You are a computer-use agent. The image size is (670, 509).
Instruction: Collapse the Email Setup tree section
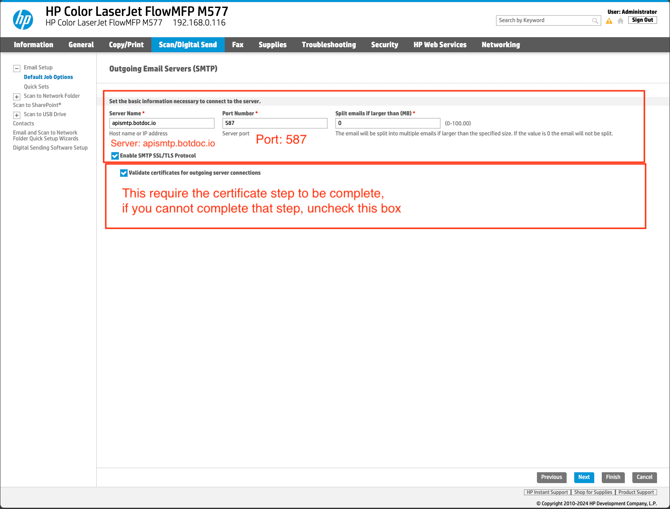[x=16, y=68]
